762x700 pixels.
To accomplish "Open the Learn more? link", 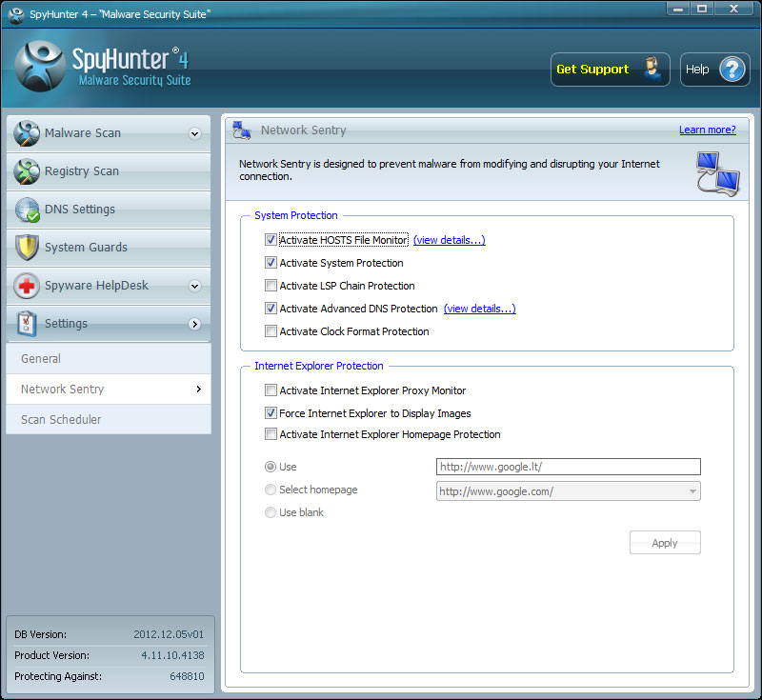I will [707, 130].
